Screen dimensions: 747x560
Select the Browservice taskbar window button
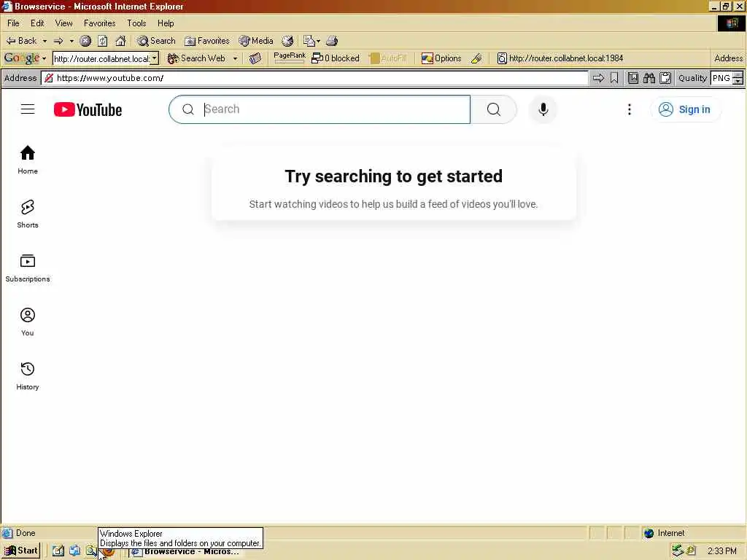pos(186,551)
